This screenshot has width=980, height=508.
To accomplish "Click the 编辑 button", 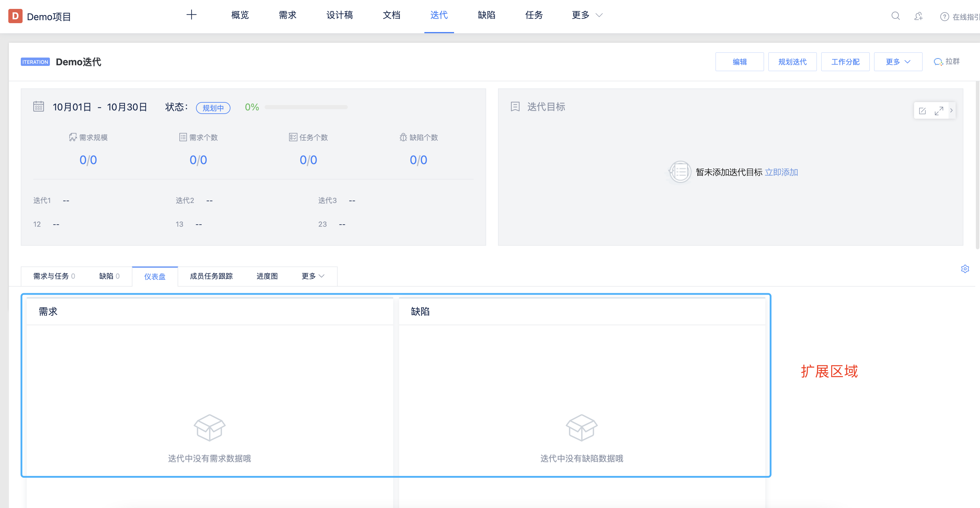I will point(739,62).
